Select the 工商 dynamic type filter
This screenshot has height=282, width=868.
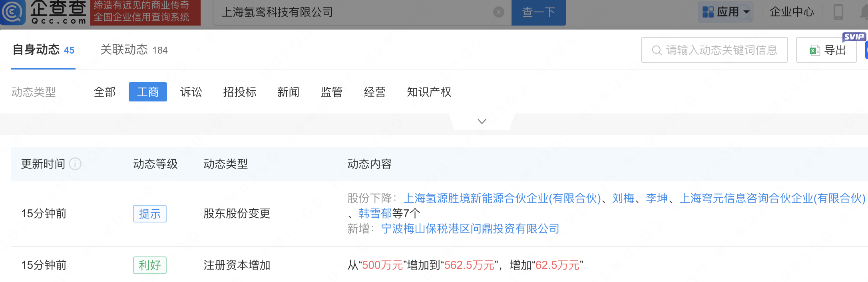(148, 92)
